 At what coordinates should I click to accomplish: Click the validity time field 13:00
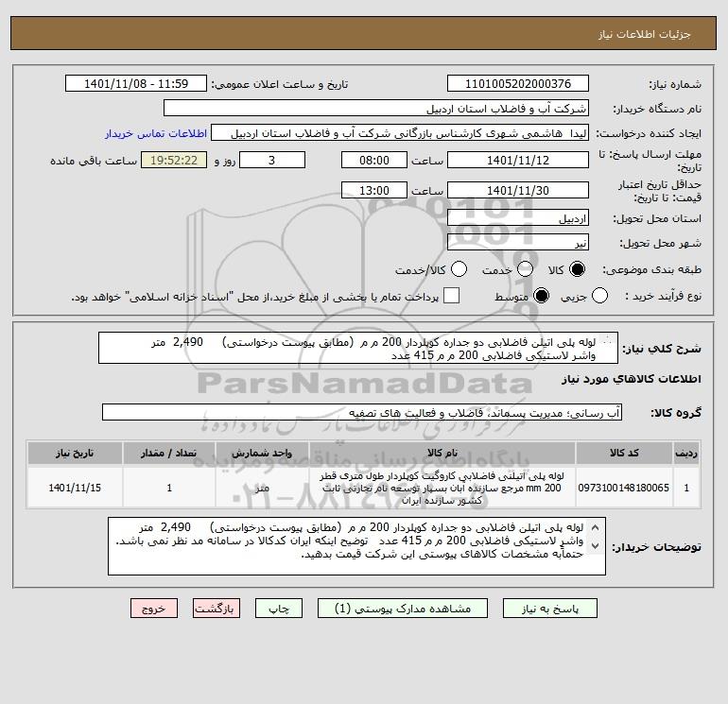(x=374, y=190)
